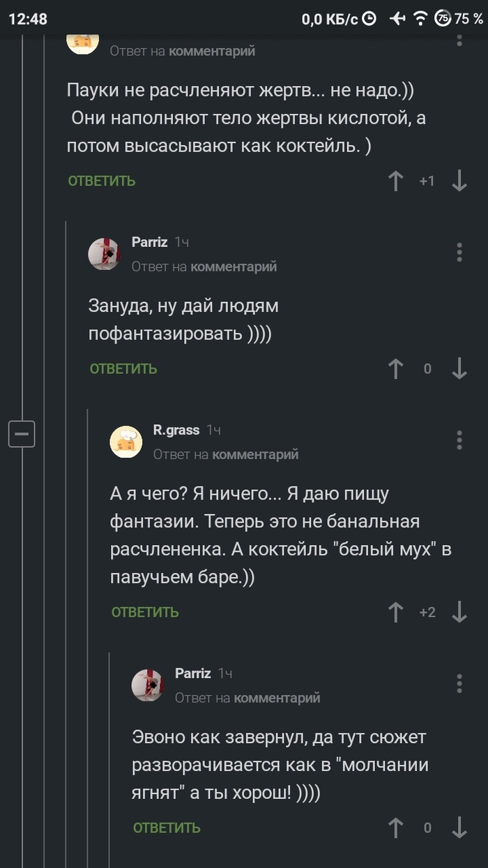This screenshot has height=868, width=488.
Task: Open options menu on R.grass's comment
Action: coord(458,440)
